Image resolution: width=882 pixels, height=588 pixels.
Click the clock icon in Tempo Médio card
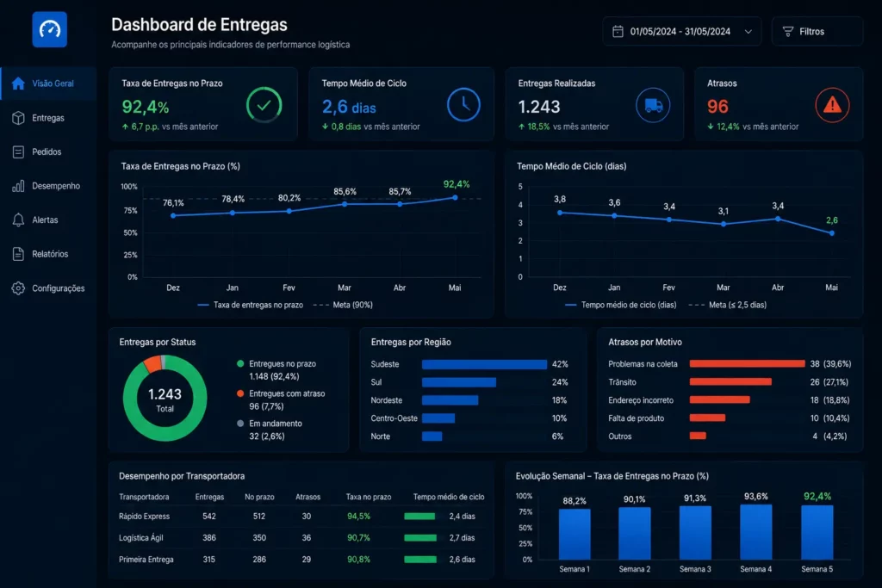[x=463, y=104]
